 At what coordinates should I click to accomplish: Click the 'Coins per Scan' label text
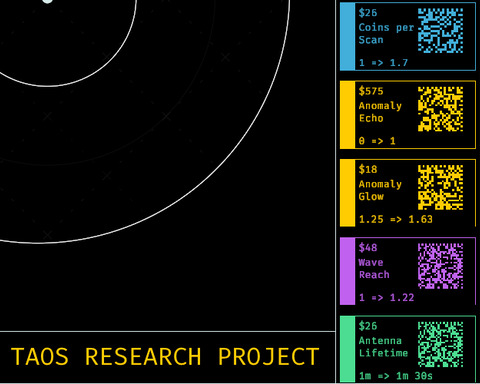pos(386,34)
